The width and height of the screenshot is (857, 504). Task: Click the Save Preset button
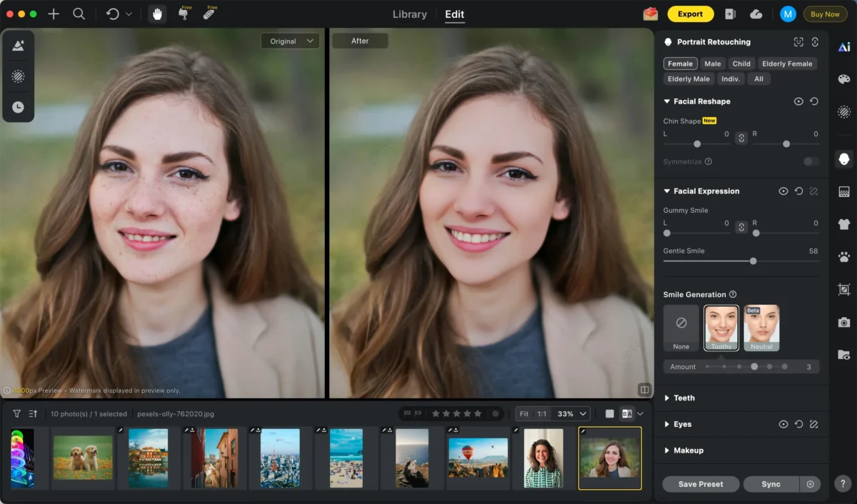pos(700,484)
